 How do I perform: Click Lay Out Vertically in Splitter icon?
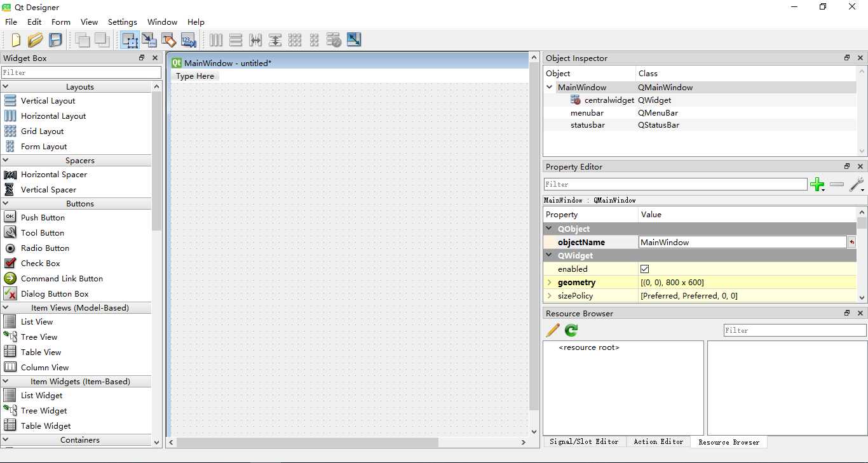tap(275, 40)
